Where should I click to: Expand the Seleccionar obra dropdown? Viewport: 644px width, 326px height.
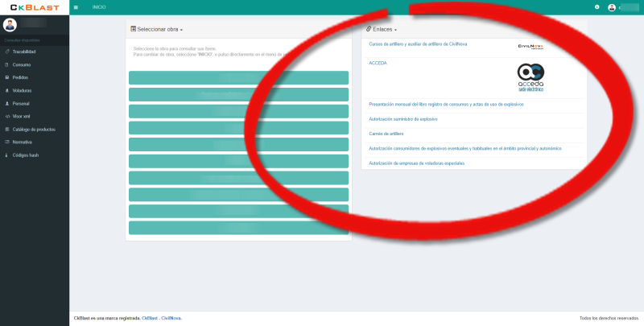[x=159, y=29]
